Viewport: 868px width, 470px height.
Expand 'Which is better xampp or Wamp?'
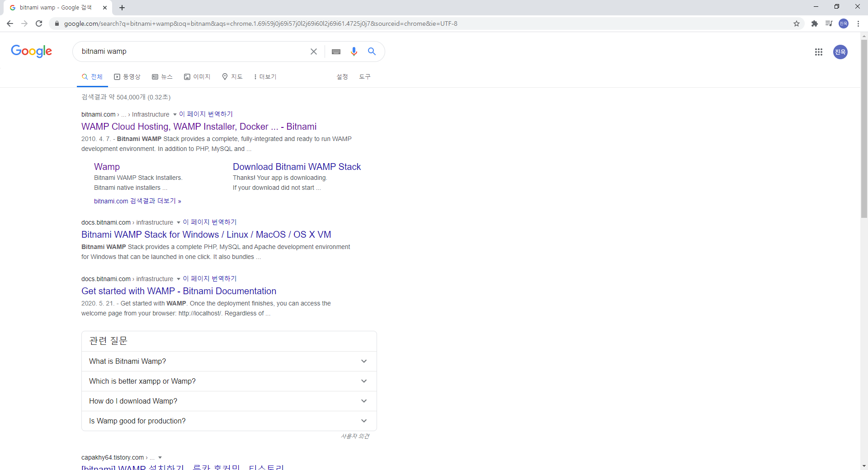click(229, 381)
